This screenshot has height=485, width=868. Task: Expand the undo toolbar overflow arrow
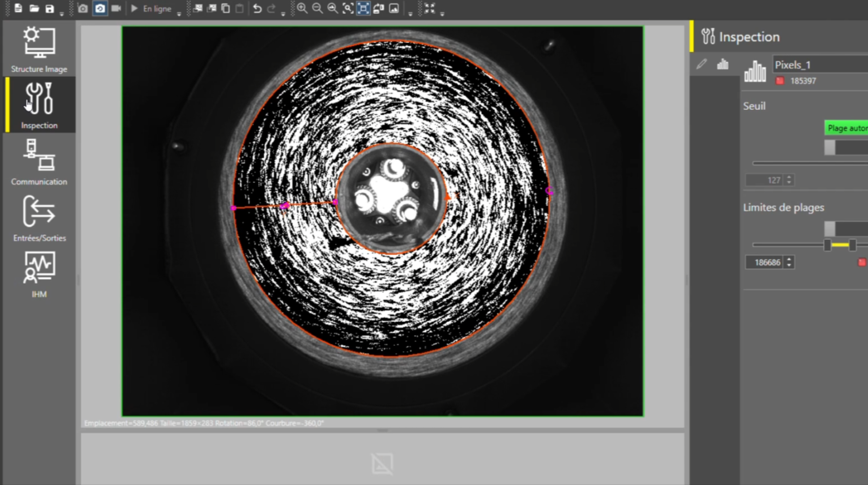pyautogui.click(x=283, y=14)
